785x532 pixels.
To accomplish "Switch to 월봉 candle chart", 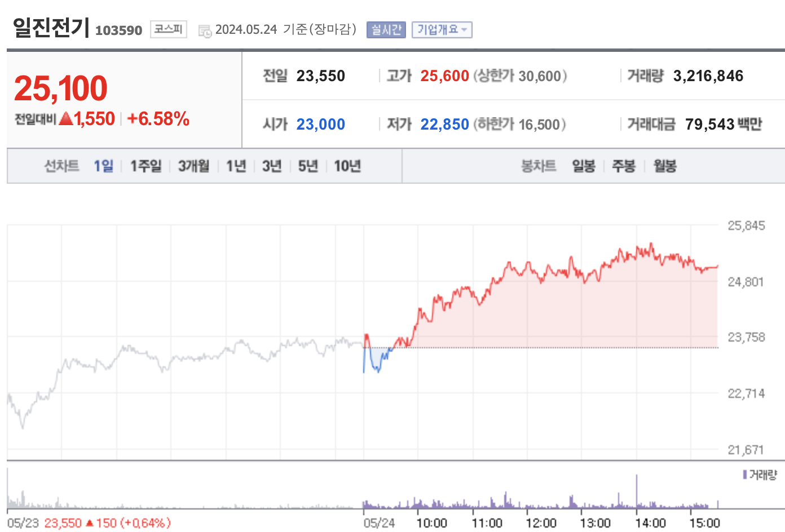I will pyautogui.click(x=665, y=166).
